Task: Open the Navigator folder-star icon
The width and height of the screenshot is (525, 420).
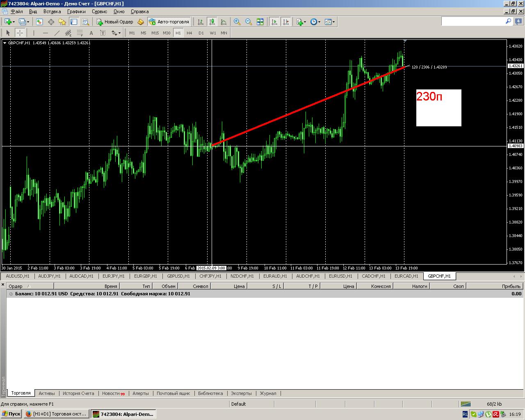Action: [x=62, y=22]
